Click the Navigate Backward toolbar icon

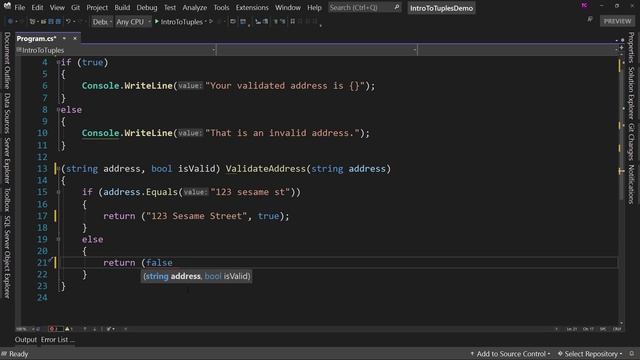pos(10,21)
